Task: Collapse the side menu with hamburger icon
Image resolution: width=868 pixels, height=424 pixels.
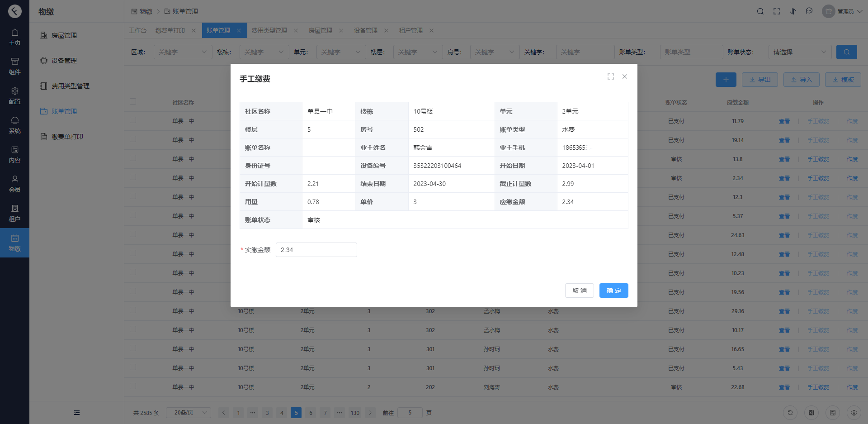Action: (77, 413)
